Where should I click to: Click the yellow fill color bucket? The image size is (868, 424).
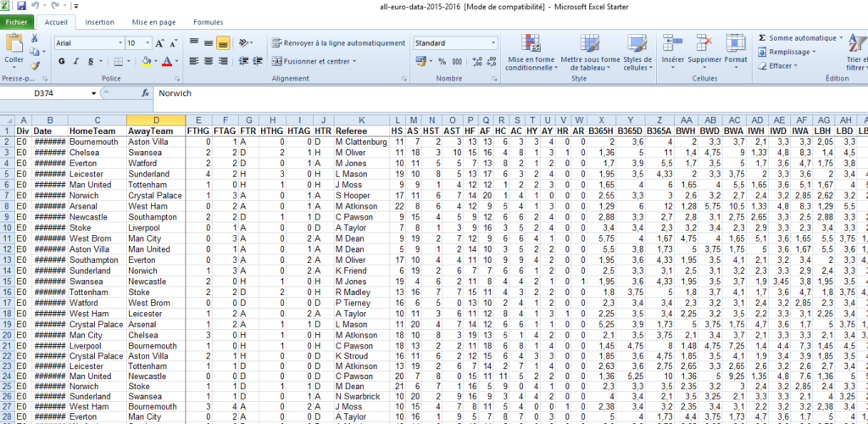point(146,61)
